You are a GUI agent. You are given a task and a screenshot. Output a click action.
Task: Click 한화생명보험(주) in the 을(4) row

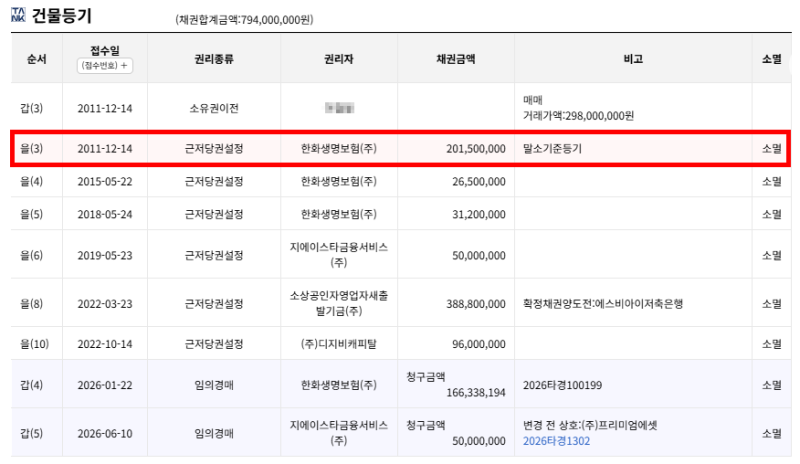tap(339, 182)
